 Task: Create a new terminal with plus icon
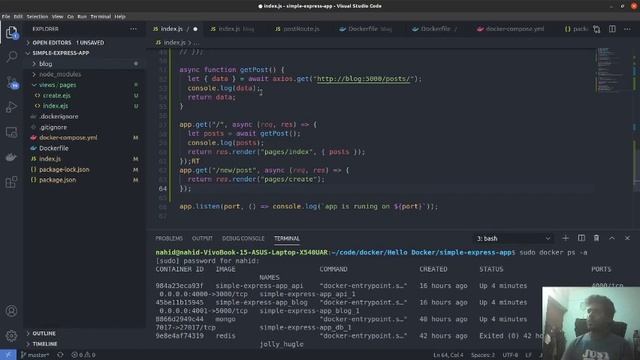point(565,238)
